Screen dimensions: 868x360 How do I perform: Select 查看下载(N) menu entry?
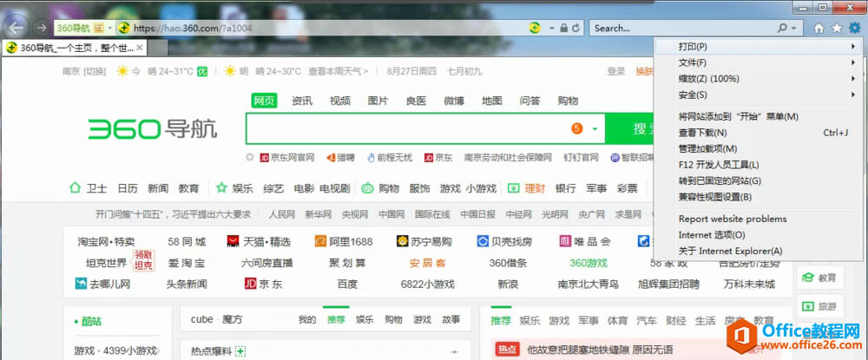click(758, 133)
